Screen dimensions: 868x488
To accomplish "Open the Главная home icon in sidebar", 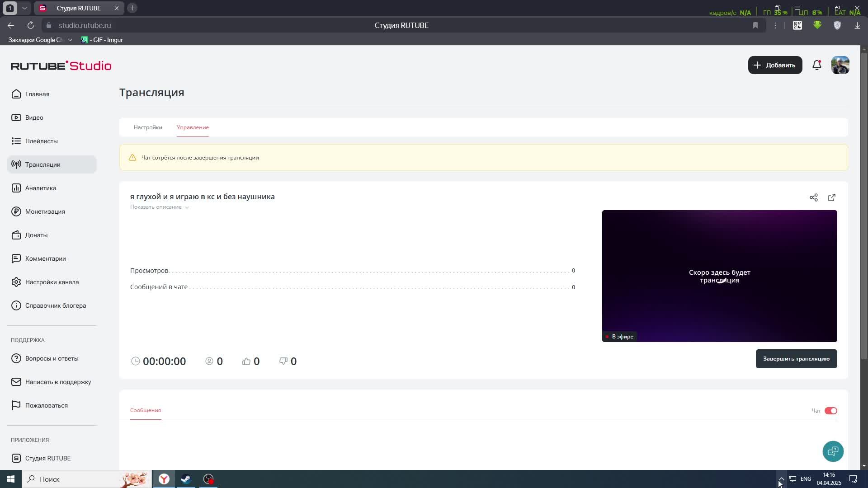I will [x=16, y=94].
